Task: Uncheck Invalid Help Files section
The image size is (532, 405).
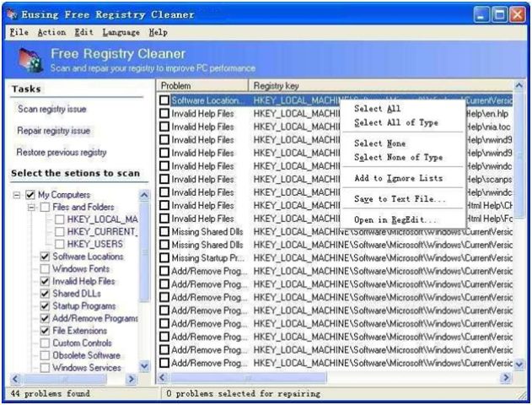Action: (45, 281)
